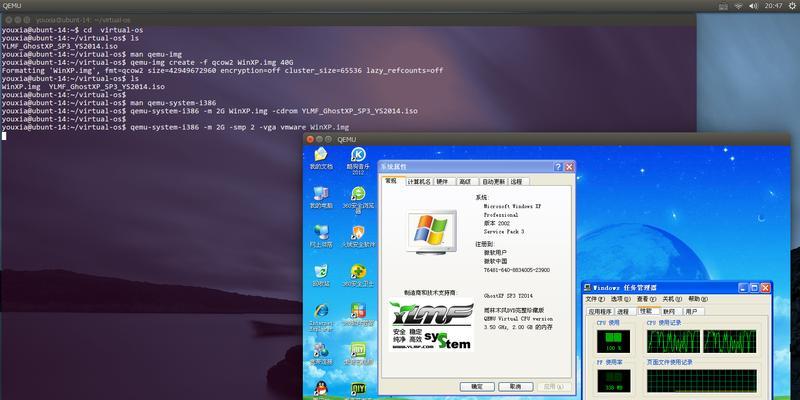800x400 pixels.
Task: Open the Internet Explorer desktop icon
Action: [321, 317]
